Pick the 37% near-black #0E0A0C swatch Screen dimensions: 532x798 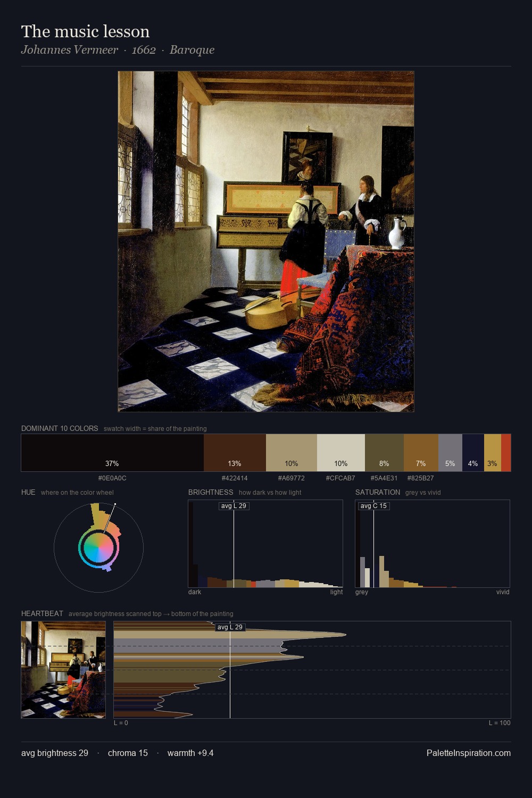pyautogui.click(x=112, y=453)
